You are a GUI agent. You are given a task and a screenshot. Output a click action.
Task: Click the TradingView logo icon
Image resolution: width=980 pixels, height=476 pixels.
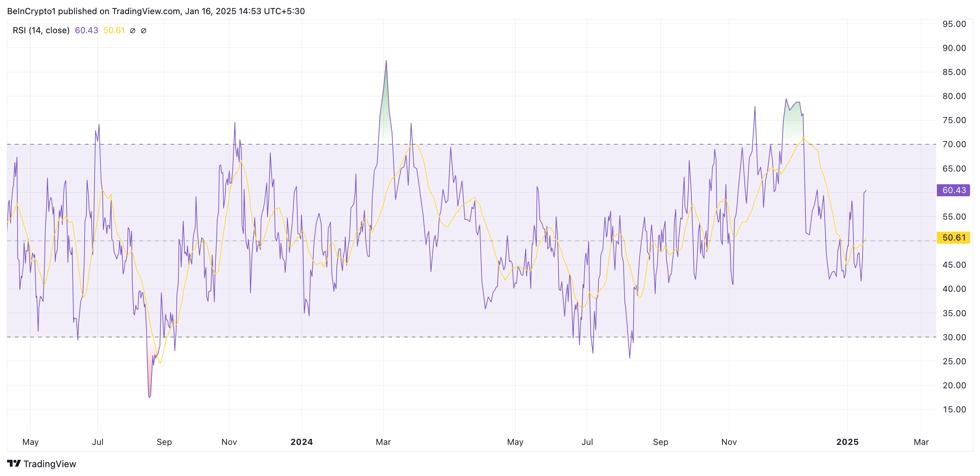click(14, 464)
